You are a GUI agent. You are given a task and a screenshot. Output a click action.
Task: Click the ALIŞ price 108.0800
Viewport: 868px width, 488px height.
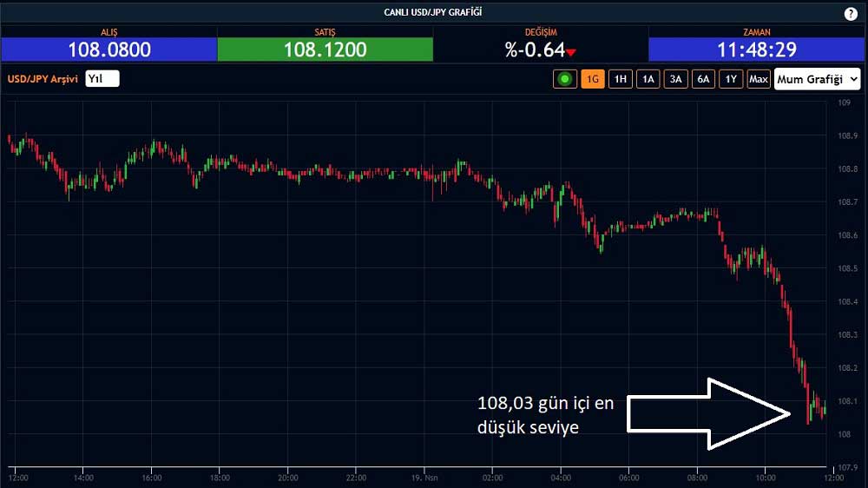tap(109, 49)
